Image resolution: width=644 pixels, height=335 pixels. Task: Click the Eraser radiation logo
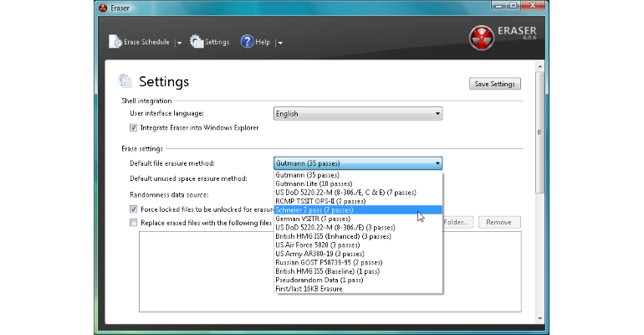point(482,39)
